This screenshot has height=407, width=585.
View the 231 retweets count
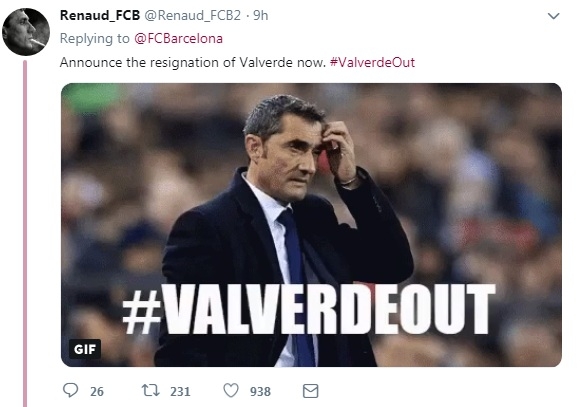click(x=180, y=391)
